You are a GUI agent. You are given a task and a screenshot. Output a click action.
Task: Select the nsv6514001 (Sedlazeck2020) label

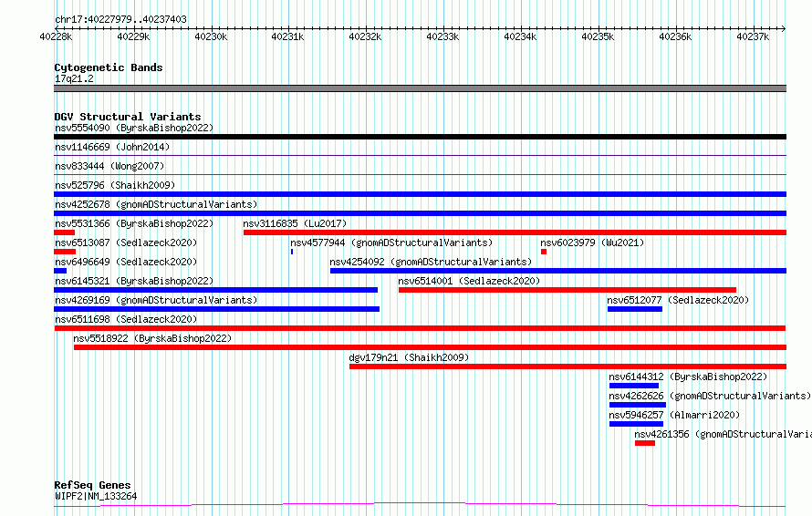pyautogui.click(x=469, y=281)
